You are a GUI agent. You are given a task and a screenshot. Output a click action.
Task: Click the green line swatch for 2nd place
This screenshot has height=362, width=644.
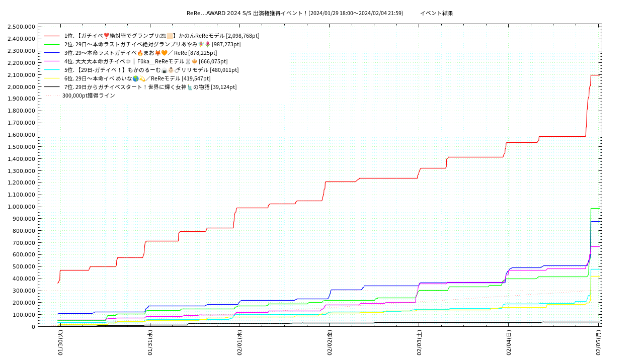[52, 44]
